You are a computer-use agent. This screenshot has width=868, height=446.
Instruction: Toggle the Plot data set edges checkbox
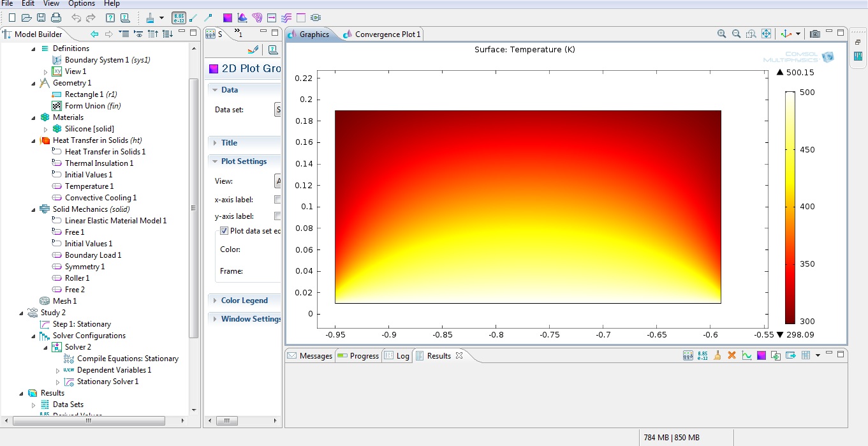point(224,231)
